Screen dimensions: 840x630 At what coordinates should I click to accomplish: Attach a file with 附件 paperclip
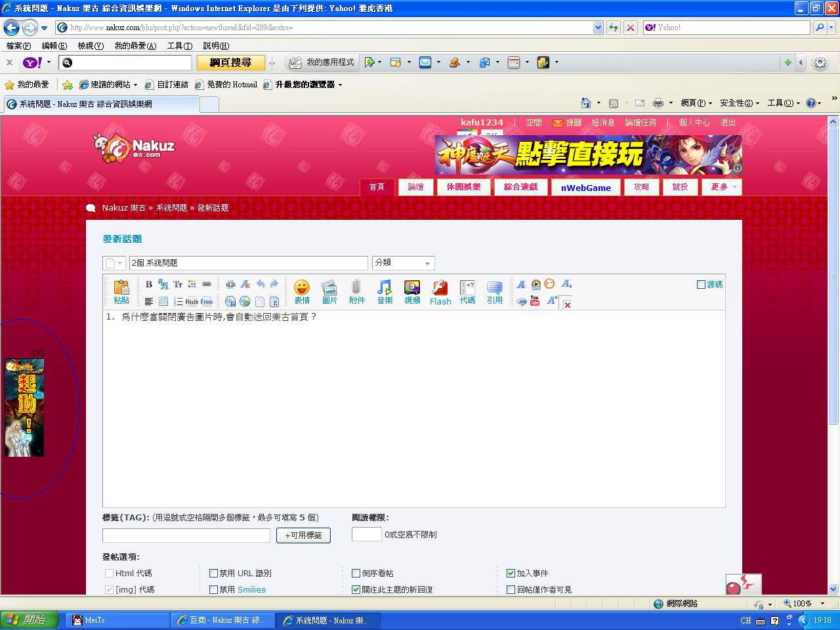[x=357, y=292]
